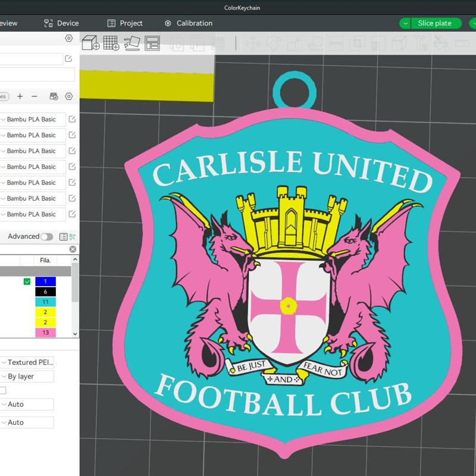
Task: Switch to the Project tab
Action: point(127,23)
